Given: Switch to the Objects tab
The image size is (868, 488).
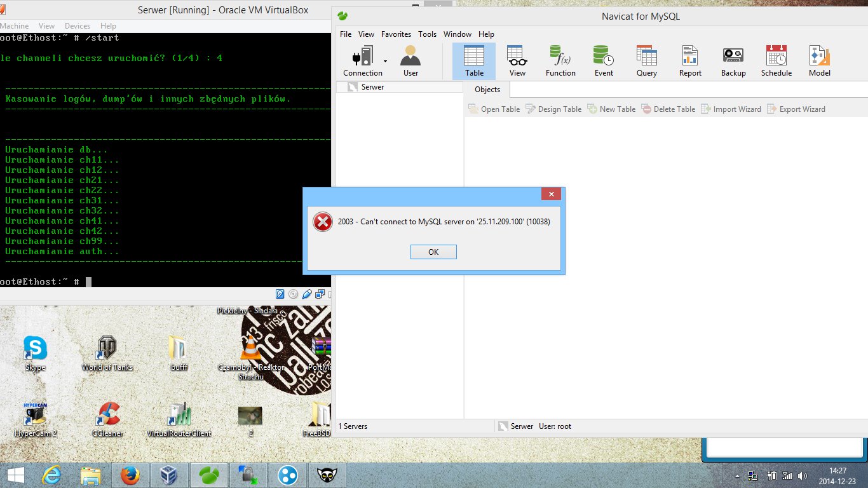Looking at the screenshot, I should (487, 90).
